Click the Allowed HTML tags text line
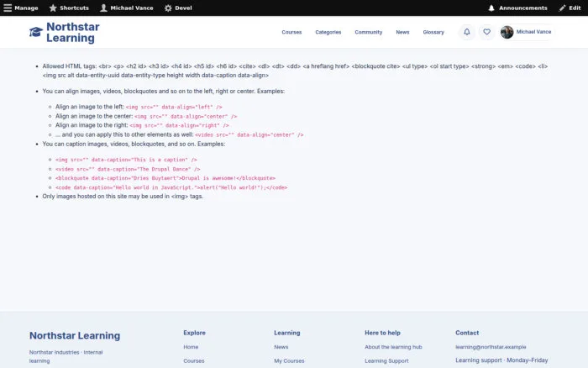The height and width of the screenshot is (368, 588). click(x=295, y=71)
